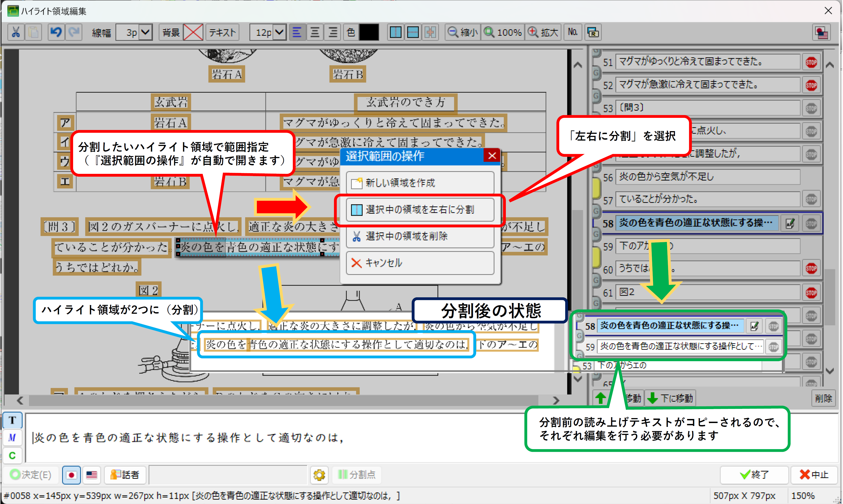The image size is (843, 504).
Task: Click the toolbar icon marked R
Action: pos(593,32)
